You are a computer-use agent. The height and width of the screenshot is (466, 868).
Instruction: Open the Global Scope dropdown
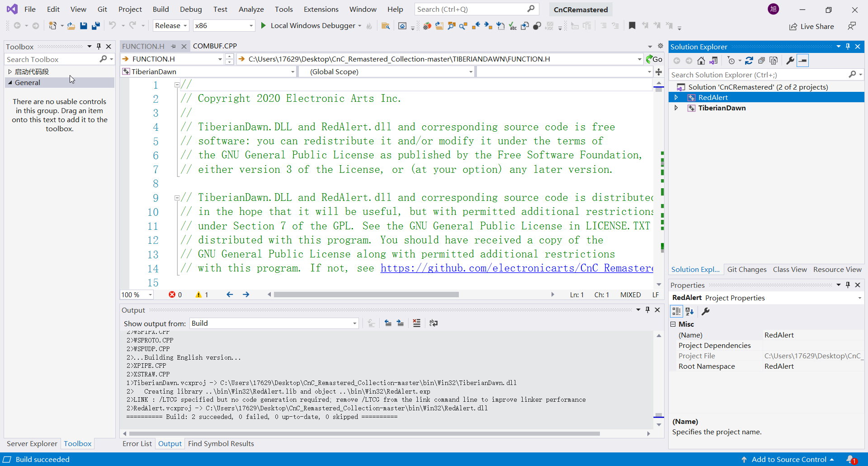387,72
